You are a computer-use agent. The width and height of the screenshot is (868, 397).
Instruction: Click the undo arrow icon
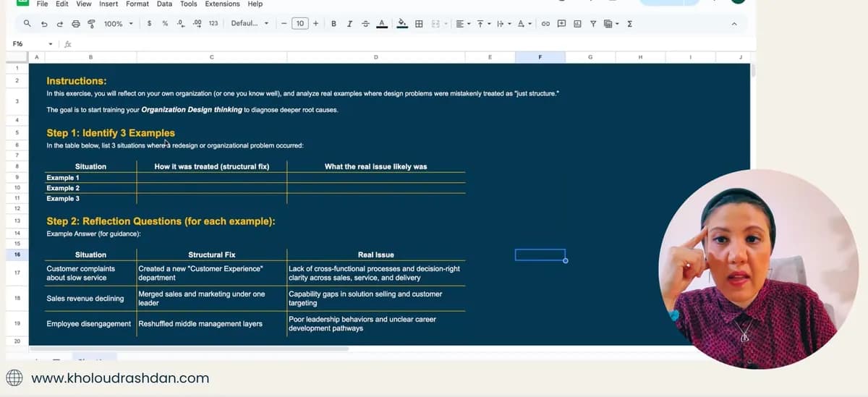click(x=43, y=24)
